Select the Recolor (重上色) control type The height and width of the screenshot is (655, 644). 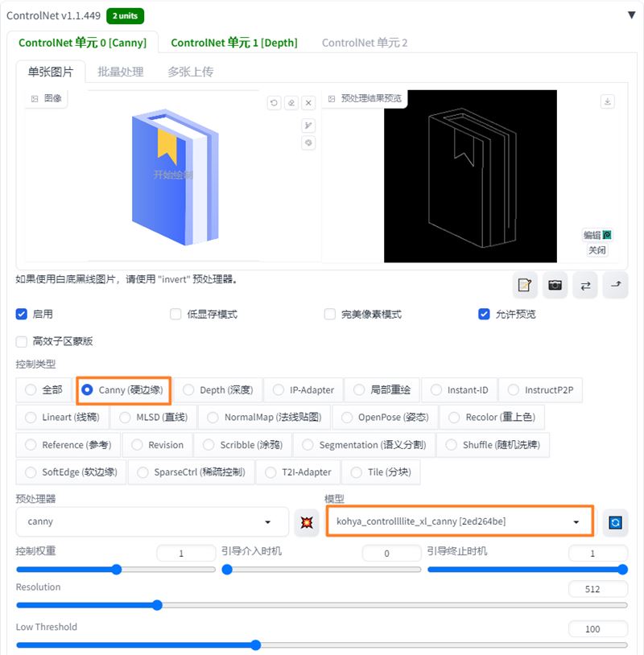pos(492,418)
